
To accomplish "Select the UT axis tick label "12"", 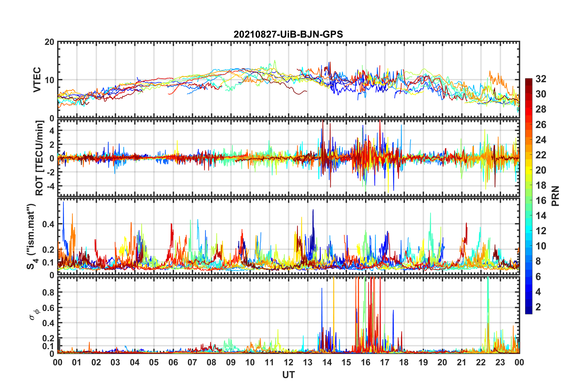I will click(x=288, y=362).
